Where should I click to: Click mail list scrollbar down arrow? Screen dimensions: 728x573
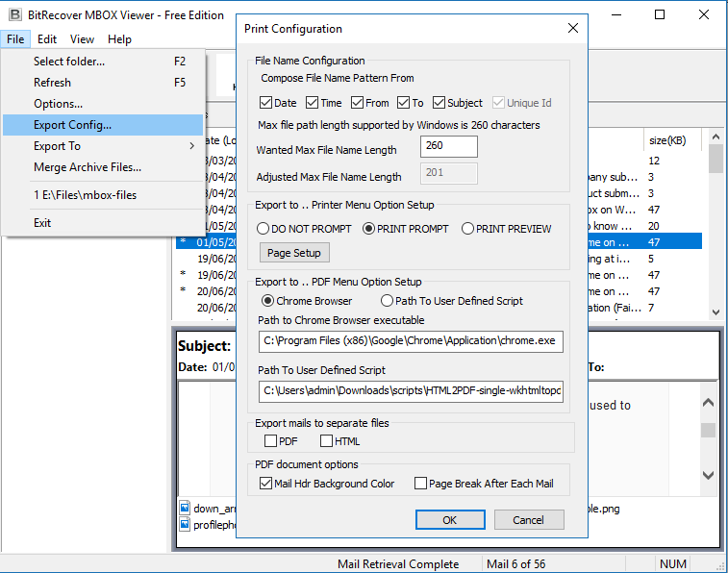715,312
